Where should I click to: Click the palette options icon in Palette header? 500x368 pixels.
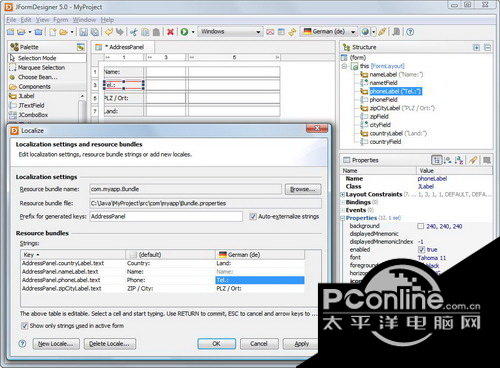(x=81, y=47)
